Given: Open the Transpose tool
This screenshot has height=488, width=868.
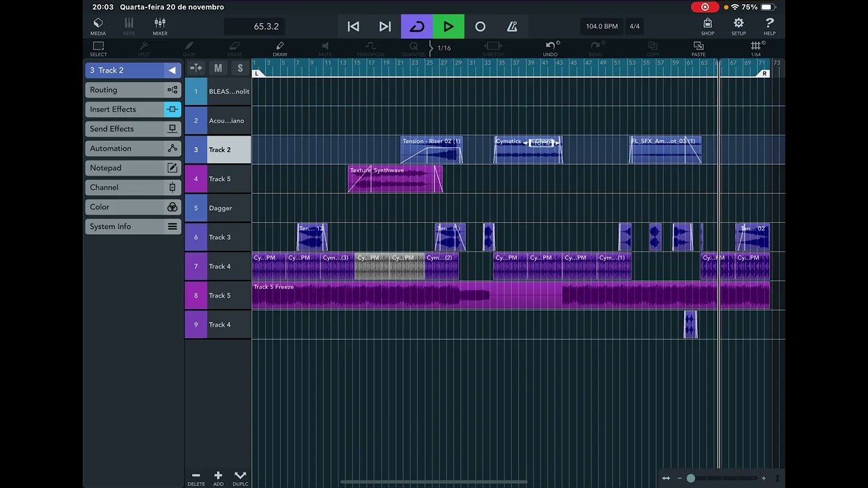Looking at the screenshot, I should click(x=370, y=49).
